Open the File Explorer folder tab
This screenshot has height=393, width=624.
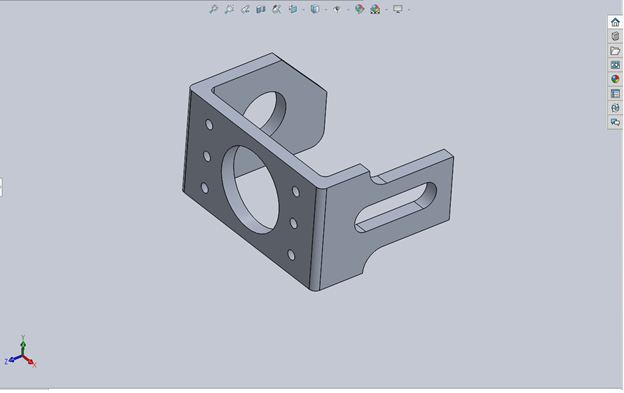615,51
